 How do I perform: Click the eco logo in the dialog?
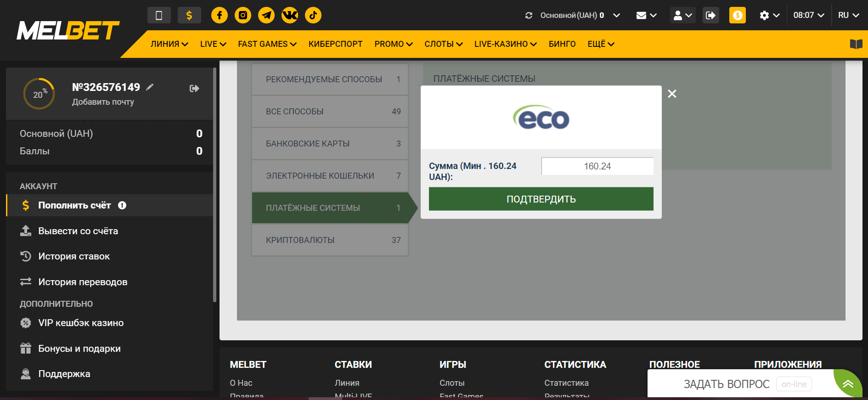tap(541, 118)
